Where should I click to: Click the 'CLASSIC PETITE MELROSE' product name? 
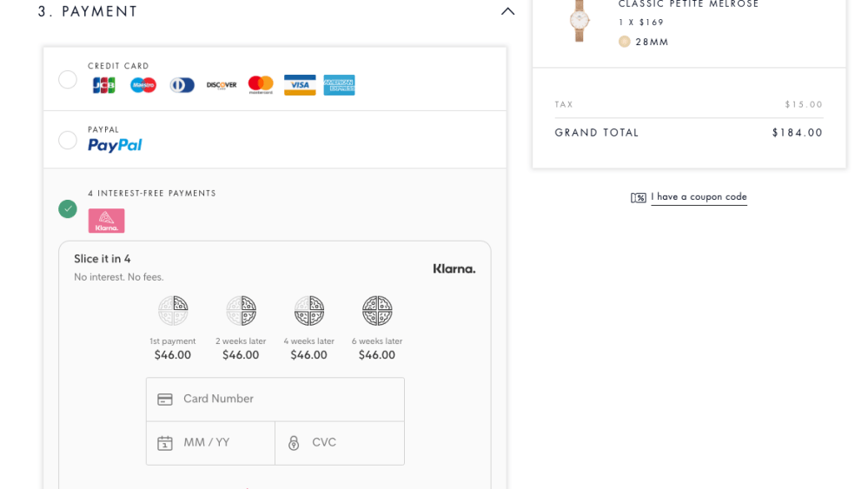point(689,3)
